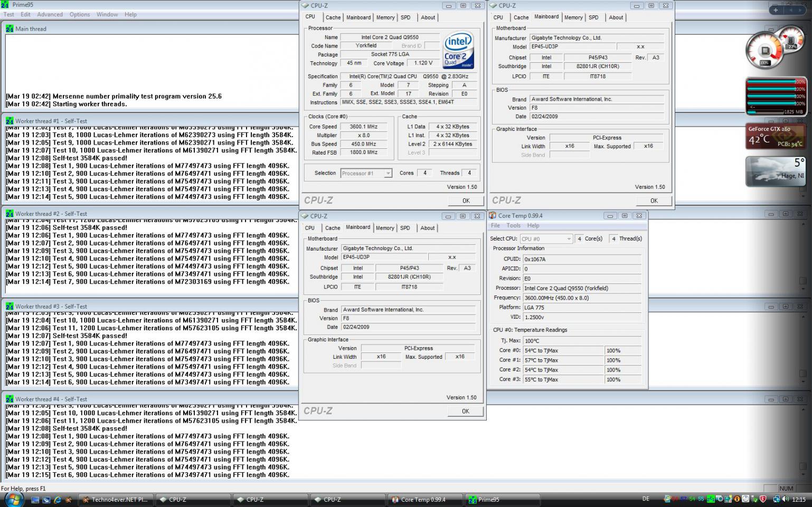Click the network connection tray icon
812x507 pixels.
point(777,499)
